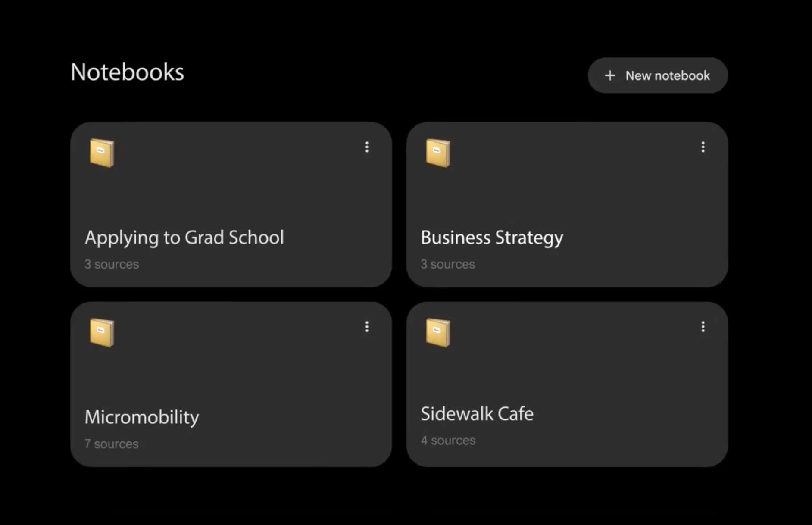812x525 pixels.
Task: Create a new notebook
Action: point(657,75)
